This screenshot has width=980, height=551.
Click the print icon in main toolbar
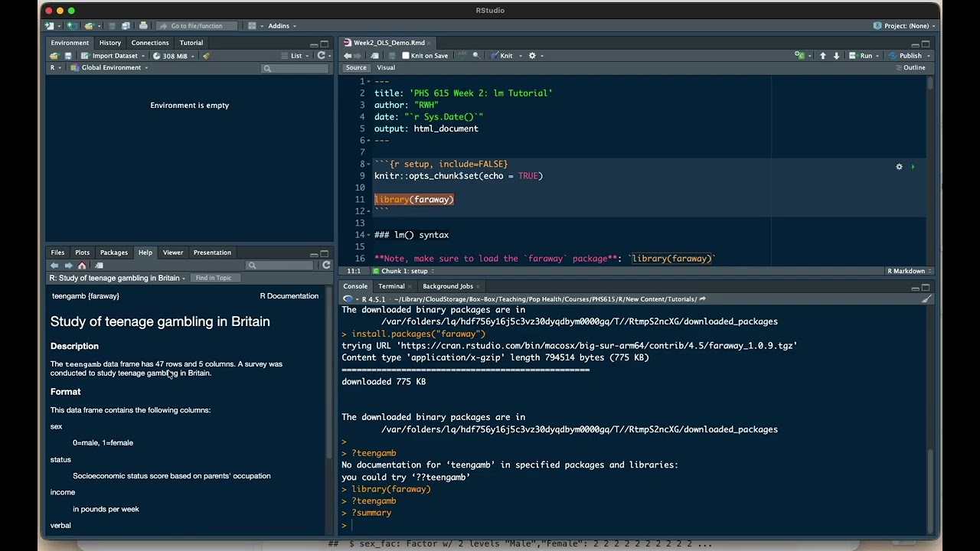(x=143, y=26)
